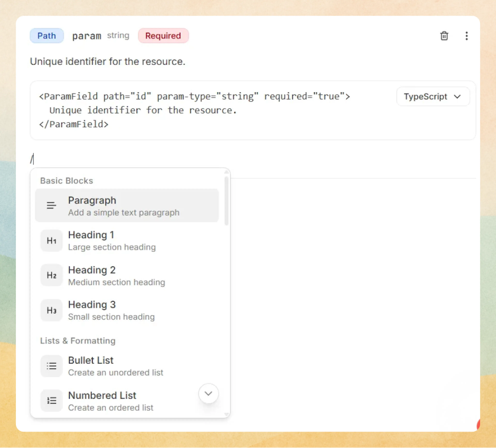Click the H3 heading icon
Screen dimensions: 496x448
tap(51, 310)
